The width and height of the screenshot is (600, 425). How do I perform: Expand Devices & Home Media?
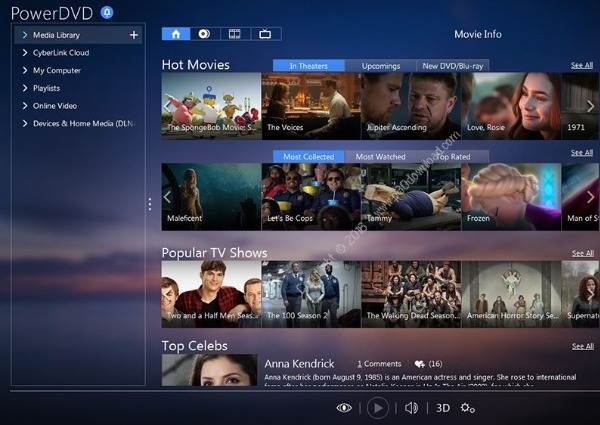(x=25, y=123)
